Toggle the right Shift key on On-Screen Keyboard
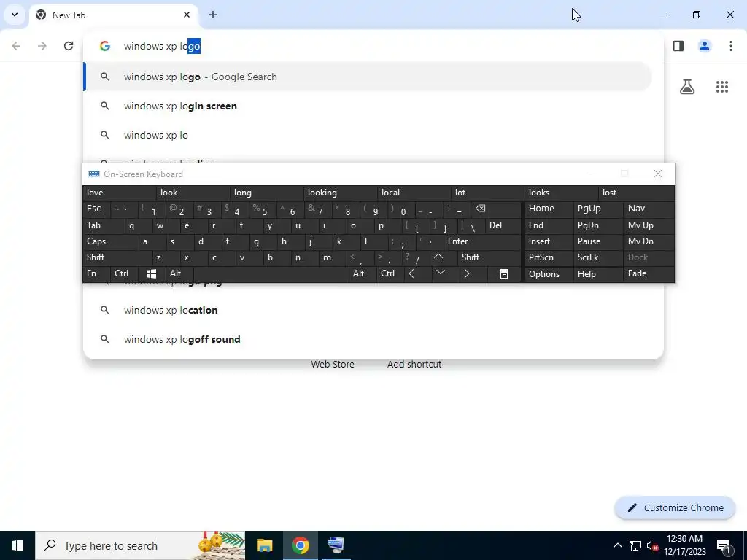 pos(489,257)
